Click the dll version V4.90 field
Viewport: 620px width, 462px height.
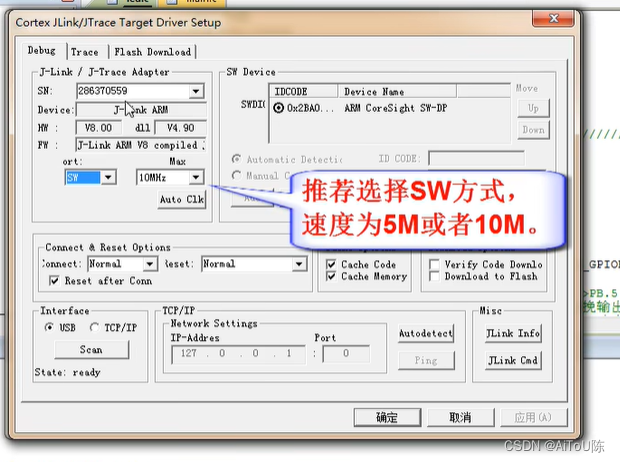[181, 128]
